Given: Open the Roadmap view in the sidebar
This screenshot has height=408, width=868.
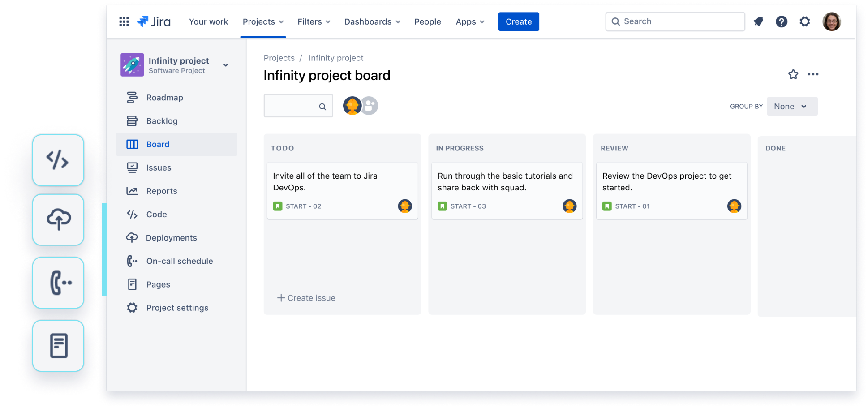Looking at the screenshot, I should pyautogui.click(x=132, y=97).
